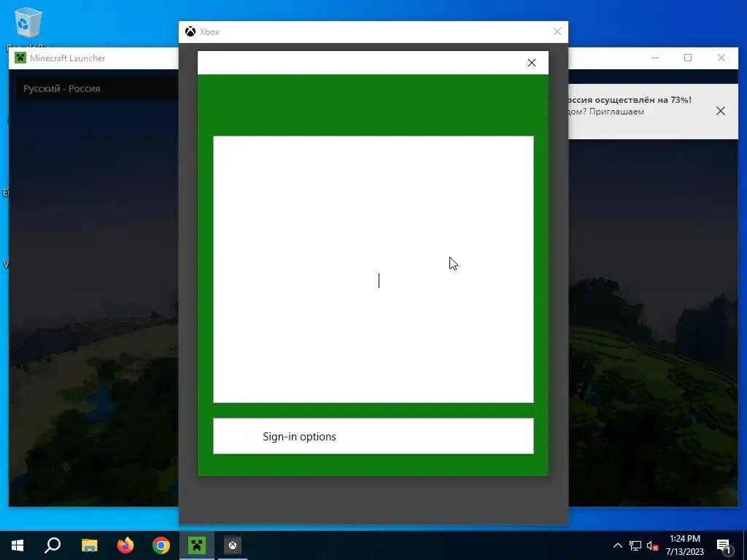Open Sign-in options in Xbox dialog
The height and width of the screenshot is (560, 747).
[x=373, y=436]
